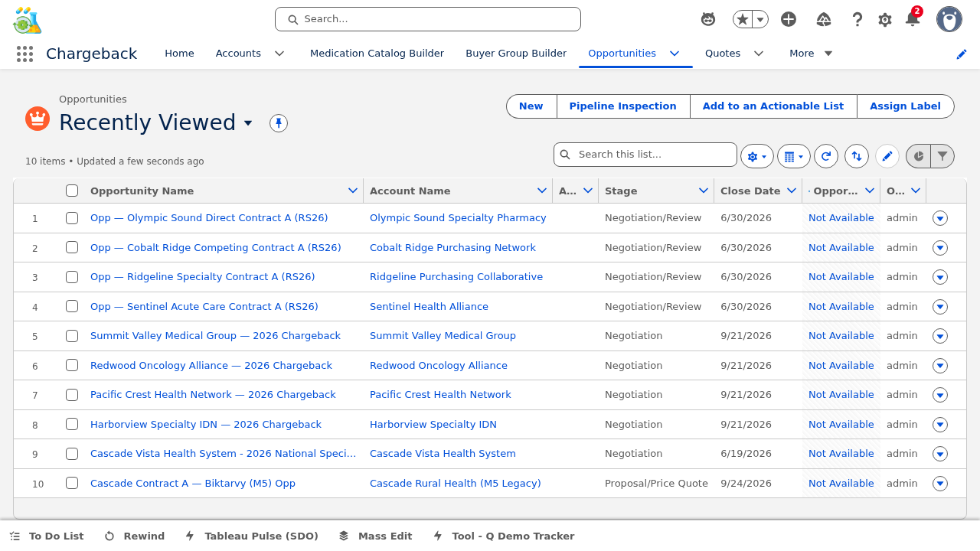Open the favorites list dropdown arrow
Screen dimensions: 980x551
760,19
